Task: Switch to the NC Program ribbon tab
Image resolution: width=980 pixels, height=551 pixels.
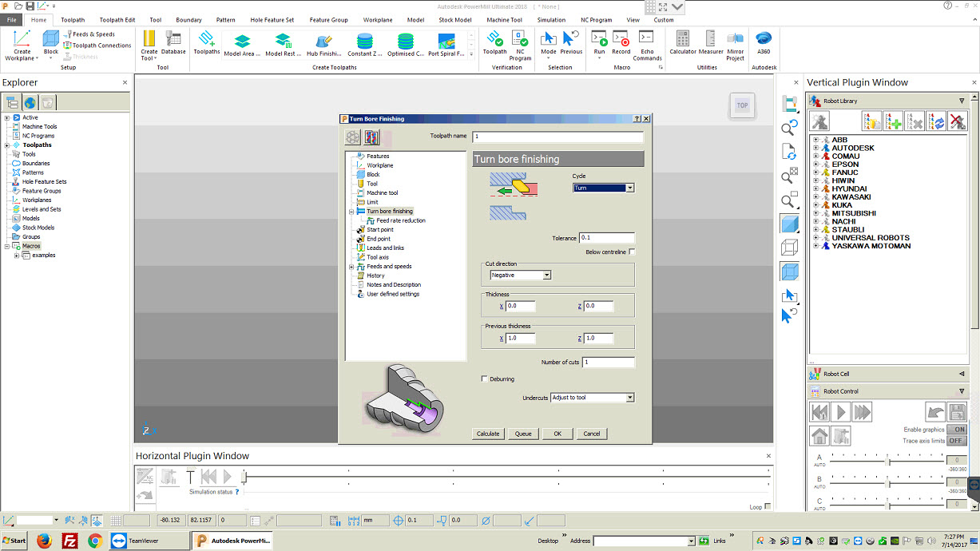Action: coord(596,20)
